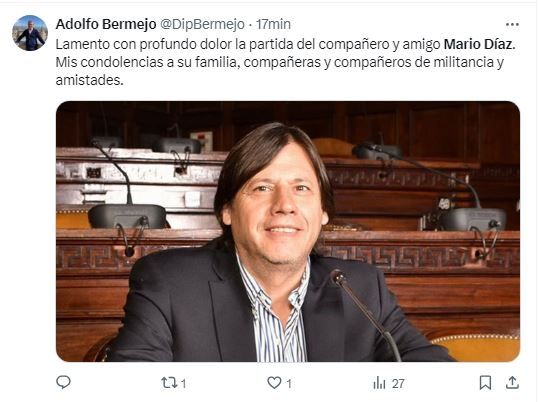Visit the Adolfo Bermejo display name link
This screenshot has height=402, width=538.
(106, 24)
